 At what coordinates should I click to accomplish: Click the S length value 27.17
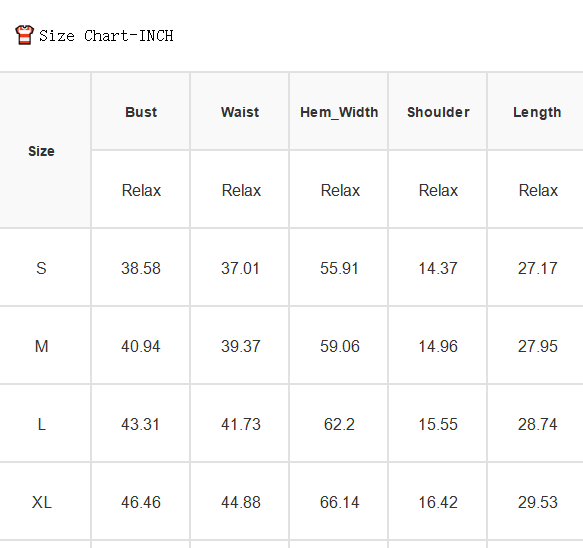coord(538,268)
